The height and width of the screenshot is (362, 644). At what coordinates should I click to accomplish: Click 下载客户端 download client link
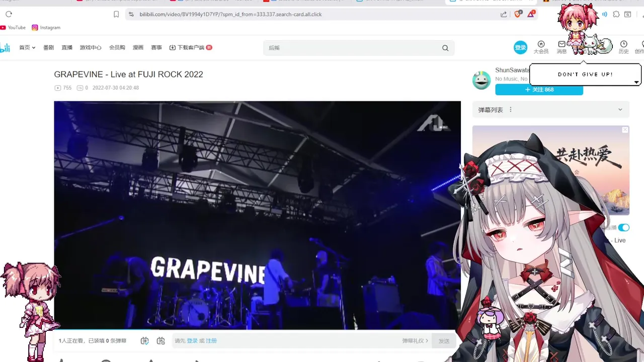[191, 48]
